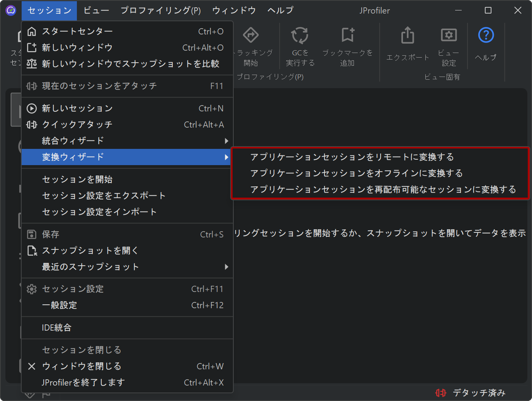Select アプリケーションセッションをオフラインに変換する
The width and height of the screenshot is (532, 401).
356,173
